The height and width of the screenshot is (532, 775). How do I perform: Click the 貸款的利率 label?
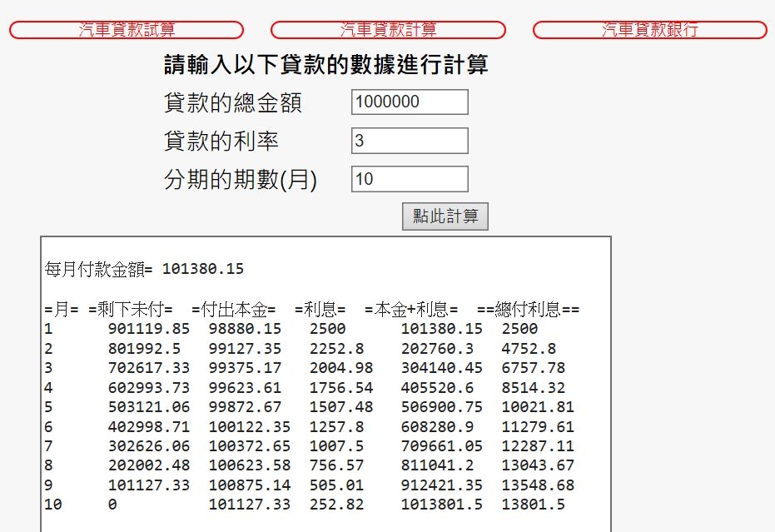pyautogui.click(x=221, y=142)
